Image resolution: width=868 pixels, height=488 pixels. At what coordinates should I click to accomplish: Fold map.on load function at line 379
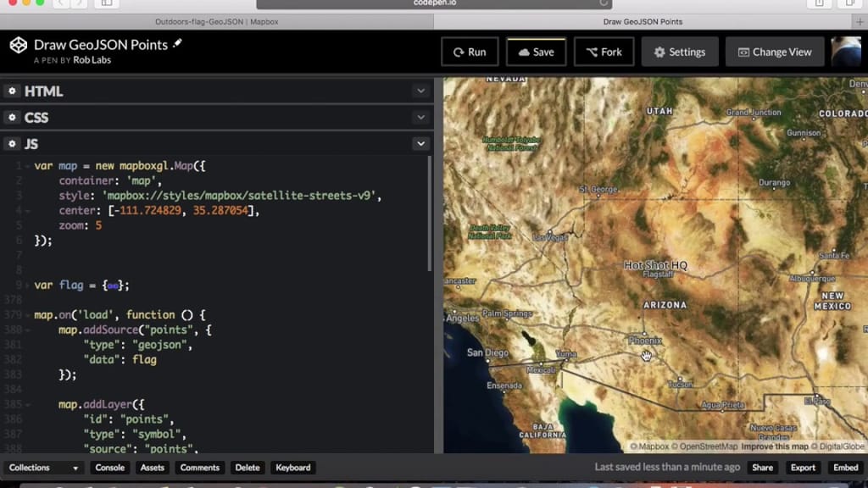(28, 315)
